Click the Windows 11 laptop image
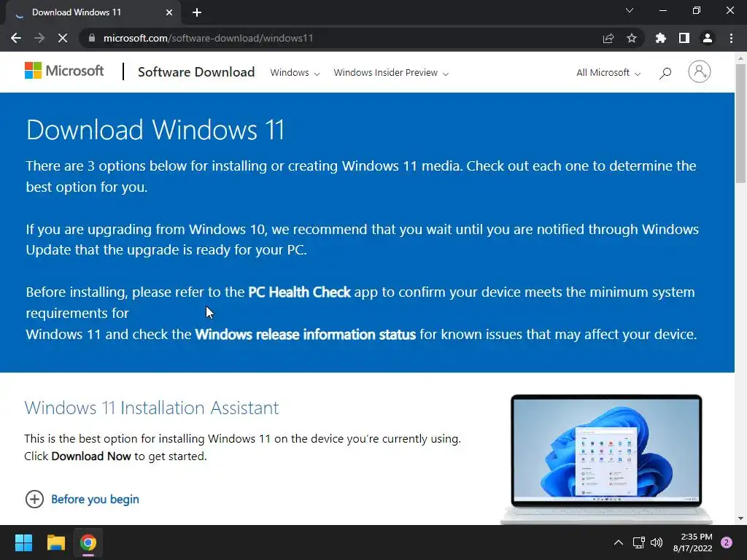Image resolution: width=747 pixels, height=560 pixels. 606,459
